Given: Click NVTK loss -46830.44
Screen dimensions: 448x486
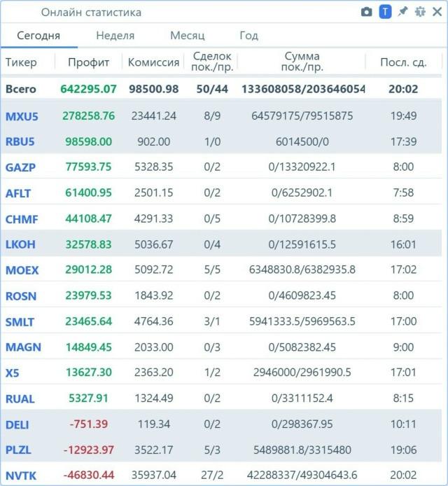Looking at the screenshot, I should pyautogui.click(x=89, y=475).
